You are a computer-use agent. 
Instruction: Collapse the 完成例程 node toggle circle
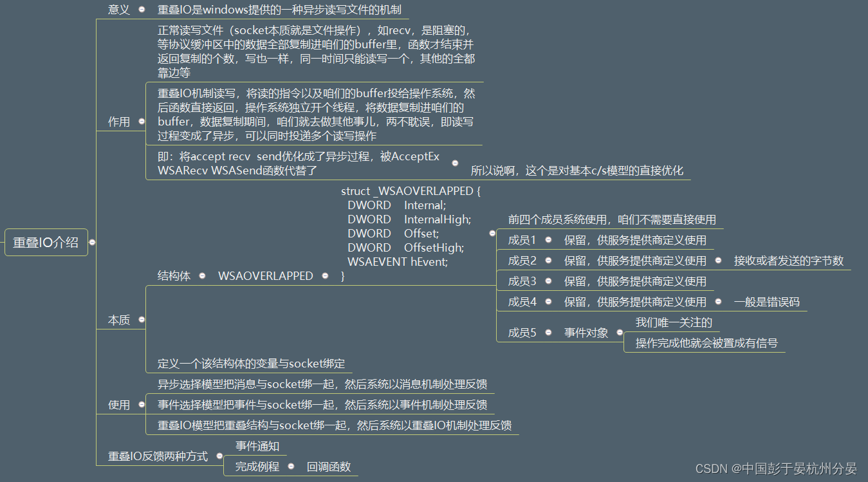pyautogui.click(x=291, y=467)
